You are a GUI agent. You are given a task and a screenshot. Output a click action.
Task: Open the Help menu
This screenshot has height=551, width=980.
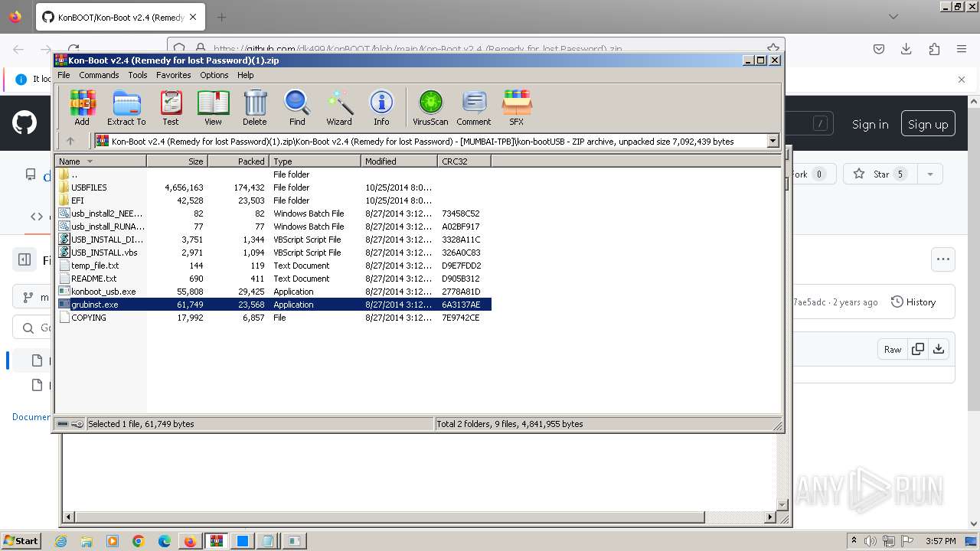245,75
